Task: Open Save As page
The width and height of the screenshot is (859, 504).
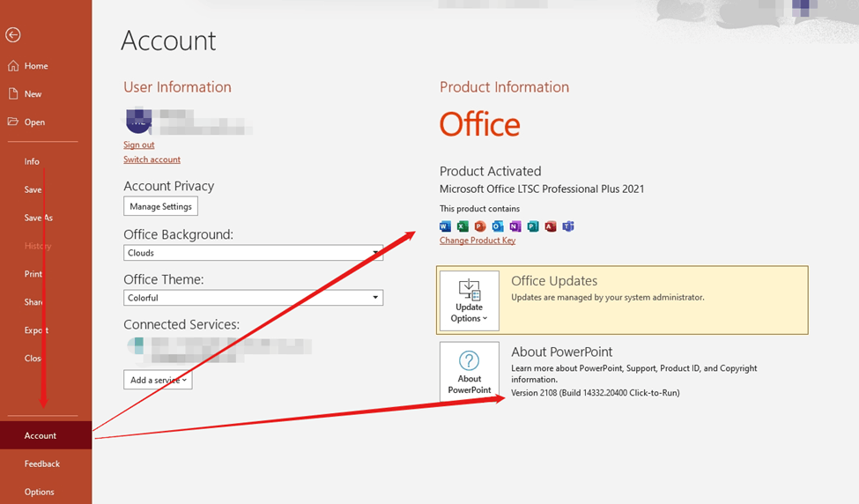Action: click(39, 218)
